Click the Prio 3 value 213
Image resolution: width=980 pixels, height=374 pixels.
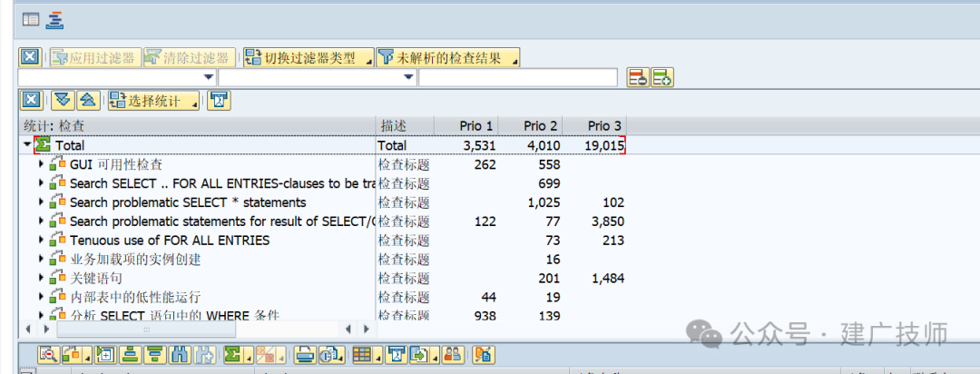612,241
